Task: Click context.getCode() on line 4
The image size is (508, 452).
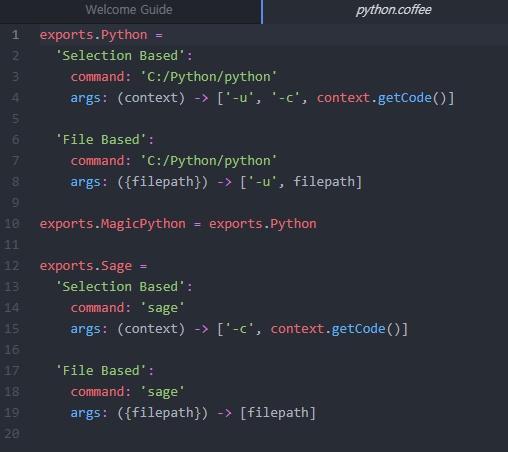Action: [381, 98]
